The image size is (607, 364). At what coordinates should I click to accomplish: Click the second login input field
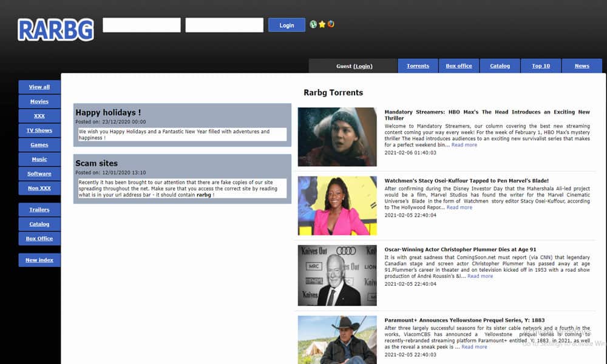click(225, 25)
